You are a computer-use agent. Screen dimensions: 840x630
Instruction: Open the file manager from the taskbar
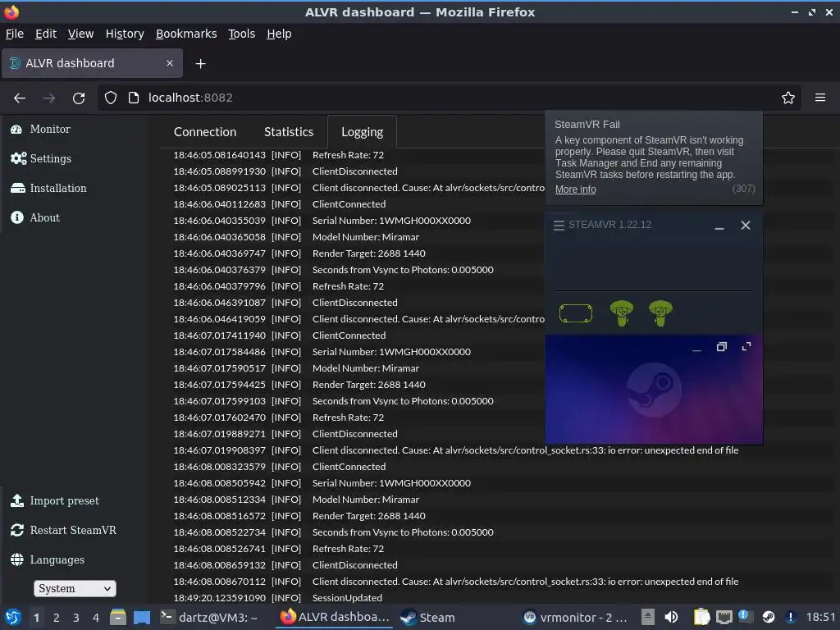[118, 617]
